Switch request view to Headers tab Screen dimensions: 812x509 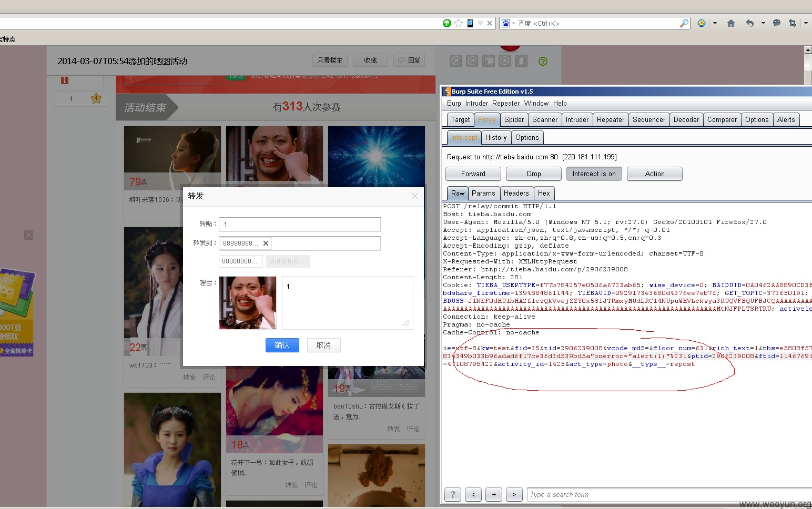516,194
